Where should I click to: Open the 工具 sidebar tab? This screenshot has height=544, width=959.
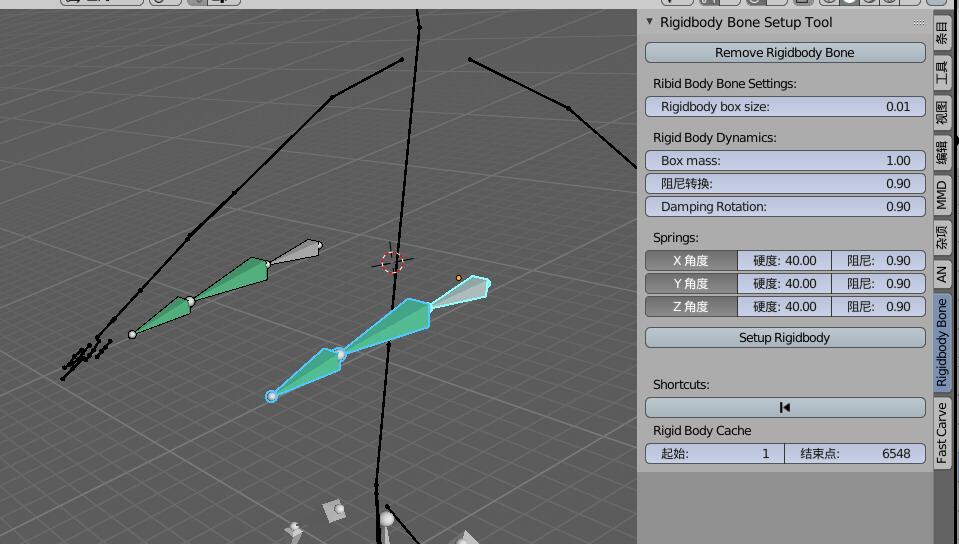[x=942, y=72]
